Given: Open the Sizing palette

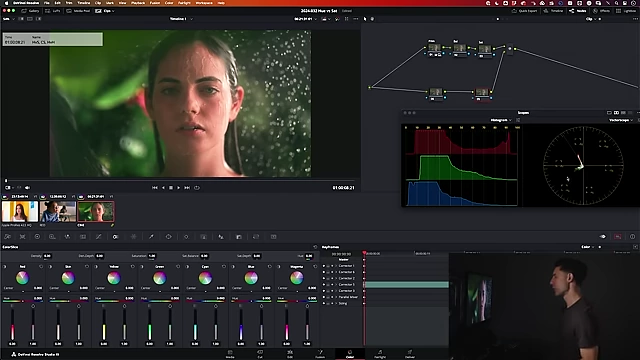Looking at the screenshot, I should point(256,237).
